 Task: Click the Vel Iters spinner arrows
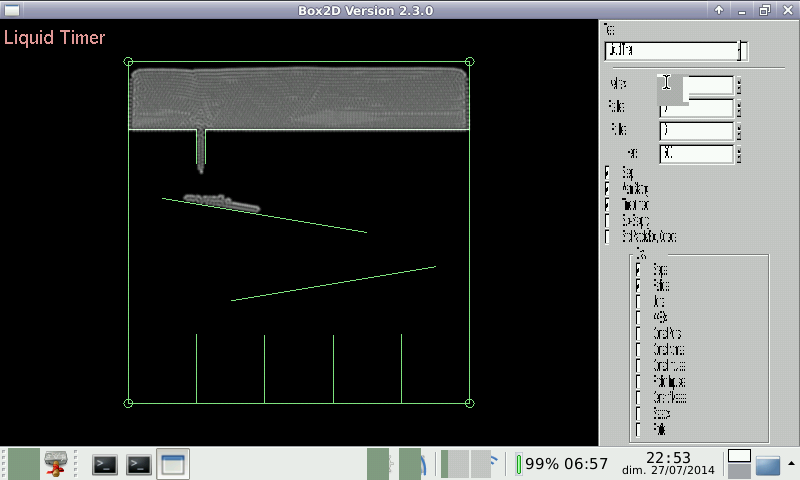coord(739,86)
